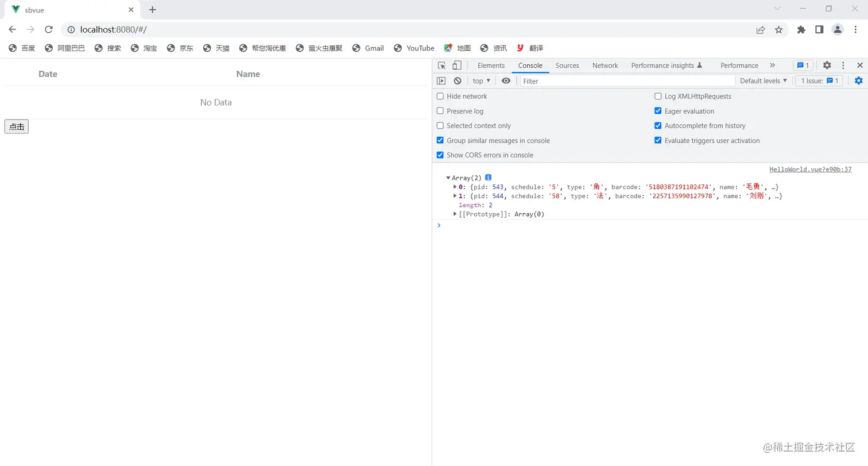Open a new browser tab

point(152,10)
